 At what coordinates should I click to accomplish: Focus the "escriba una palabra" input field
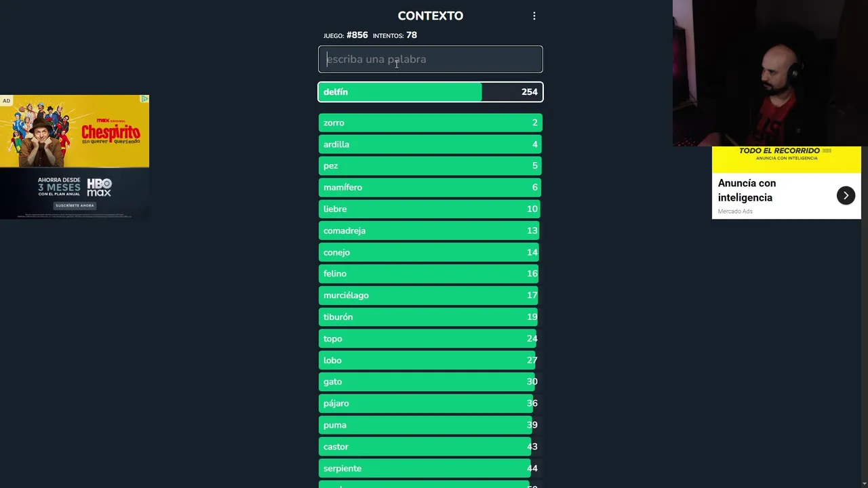point(430,59)
